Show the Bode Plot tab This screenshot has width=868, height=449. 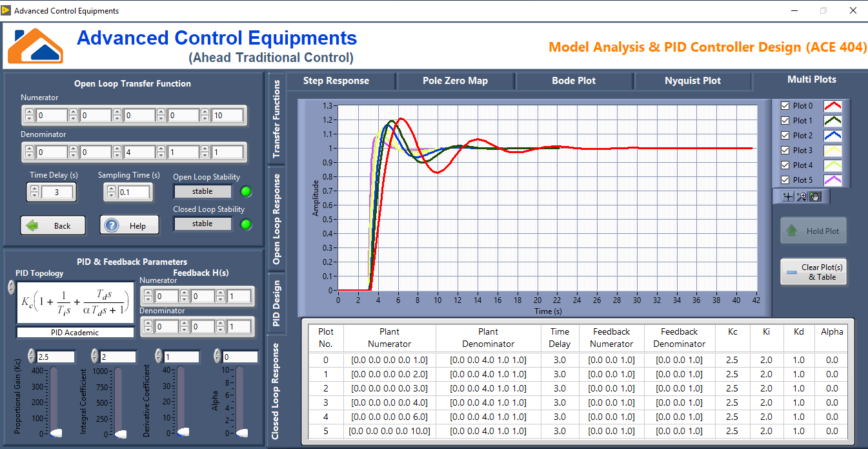(x=574, y=81)
